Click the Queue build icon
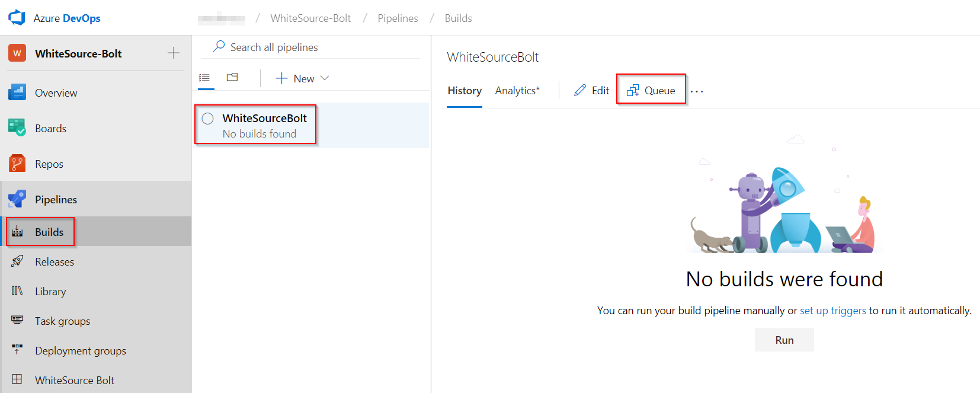This screenshot has height=393, width=980. tap(633, 90)
